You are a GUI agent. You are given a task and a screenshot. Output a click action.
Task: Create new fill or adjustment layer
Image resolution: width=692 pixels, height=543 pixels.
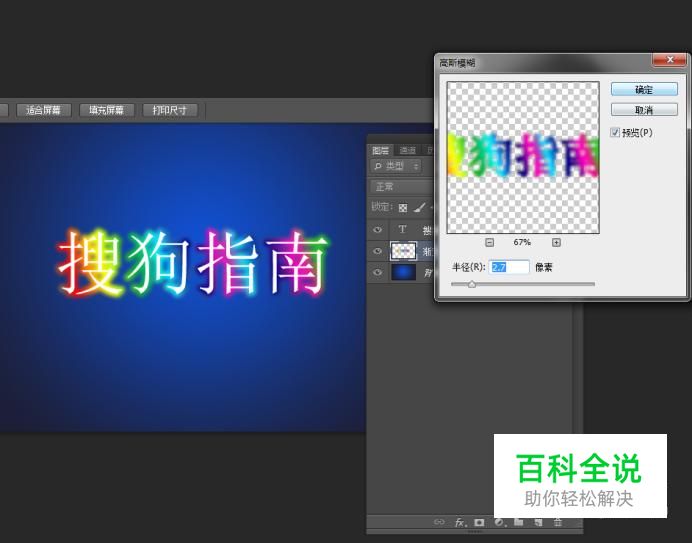coord(500,522)
